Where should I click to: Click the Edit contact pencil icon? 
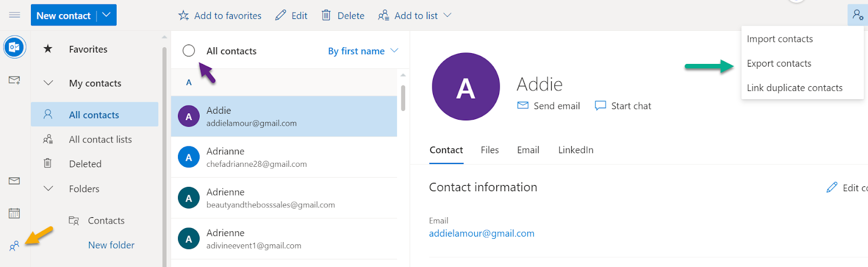click(832, 187)
